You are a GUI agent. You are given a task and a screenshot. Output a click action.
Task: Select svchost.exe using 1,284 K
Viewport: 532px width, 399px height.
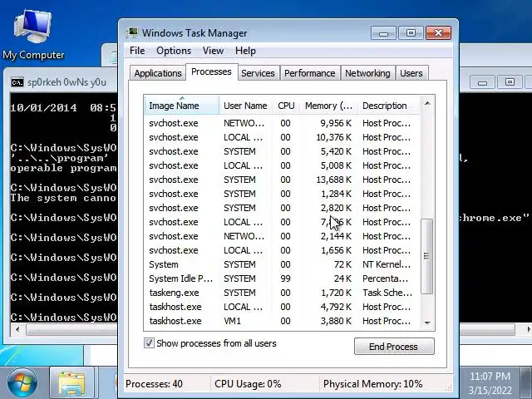283,194
